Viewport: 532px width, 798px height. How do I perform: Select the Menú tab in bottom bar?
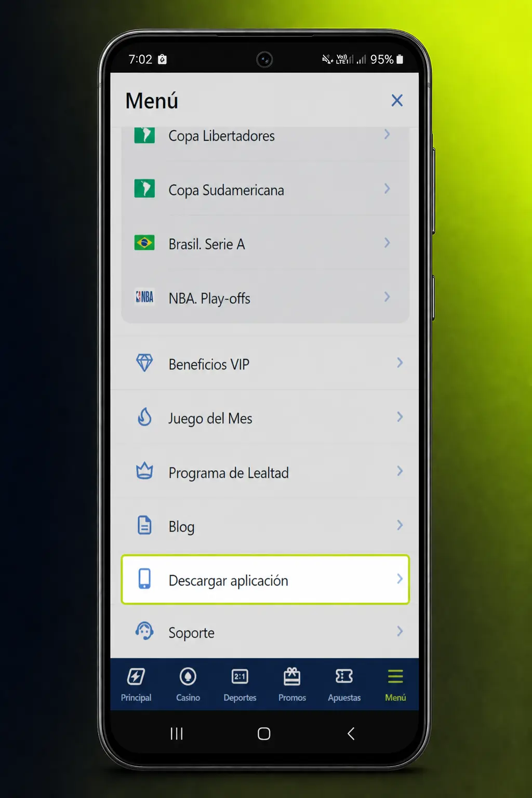coord(395,685)
